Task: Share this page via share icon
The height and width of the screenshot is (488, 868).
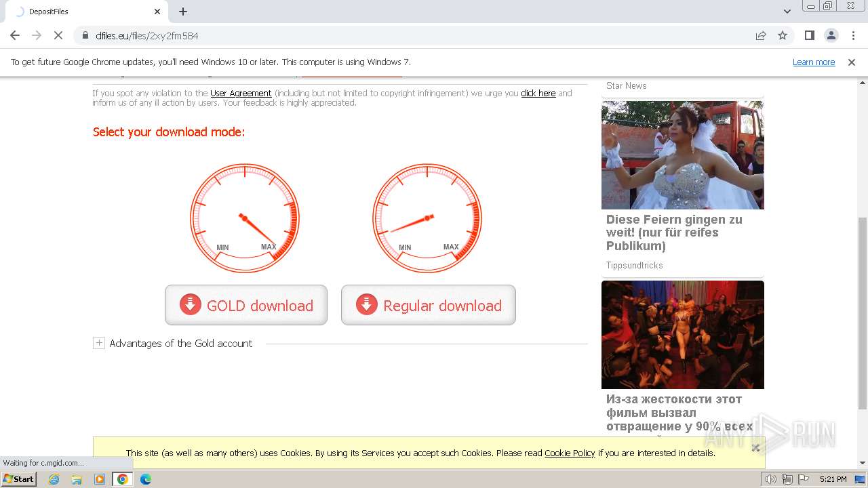Action: tap(761, 35)
